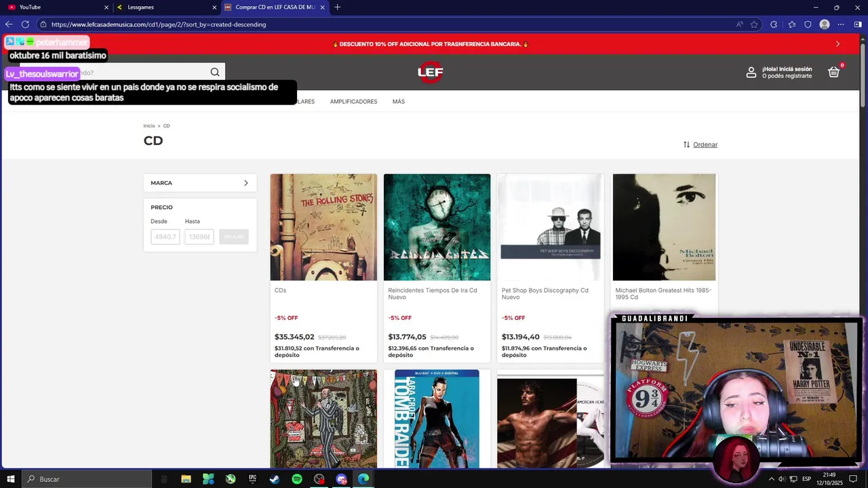
Task: Open Pet Shop Boys Discography Cd title
Action: 545,293
